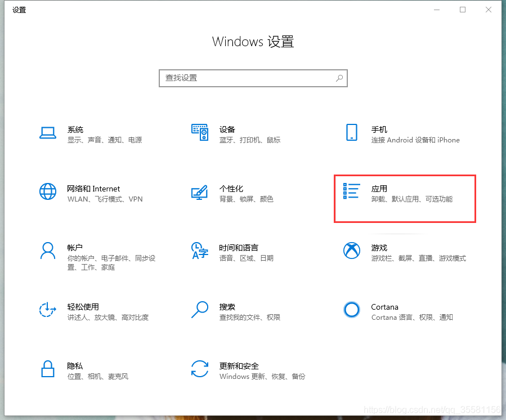Click the text 查找我的文件、权限
This screenshot has width=506, height=420.
250,317
